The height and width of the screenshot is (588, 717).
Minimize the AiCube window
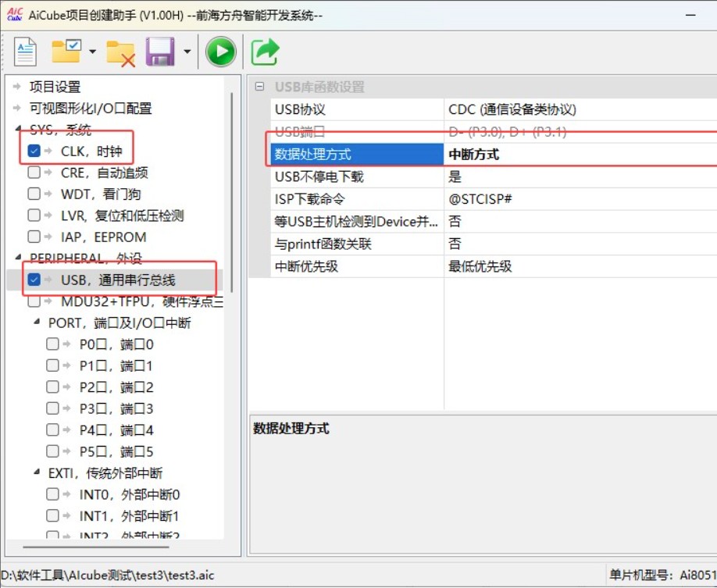[x=691, y=15]
